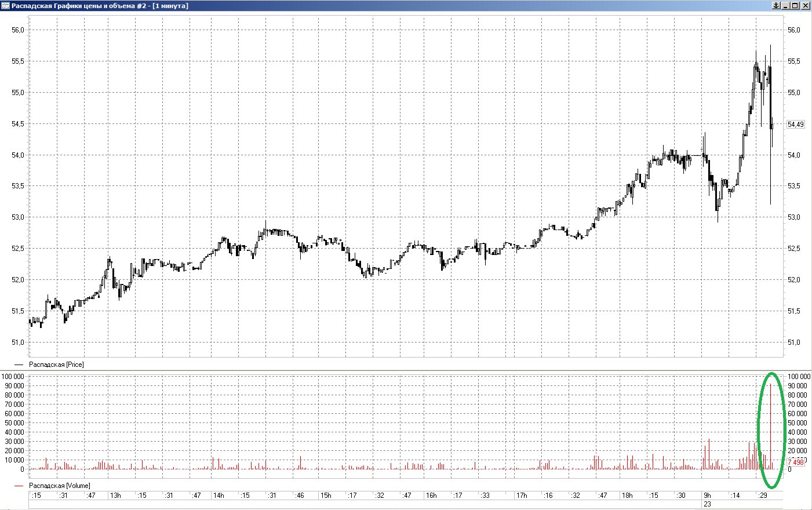Click the chart window icon in title bar
The width and height of the screenshot is (812, 510).
pyautogui.click(x=5, y=6)
